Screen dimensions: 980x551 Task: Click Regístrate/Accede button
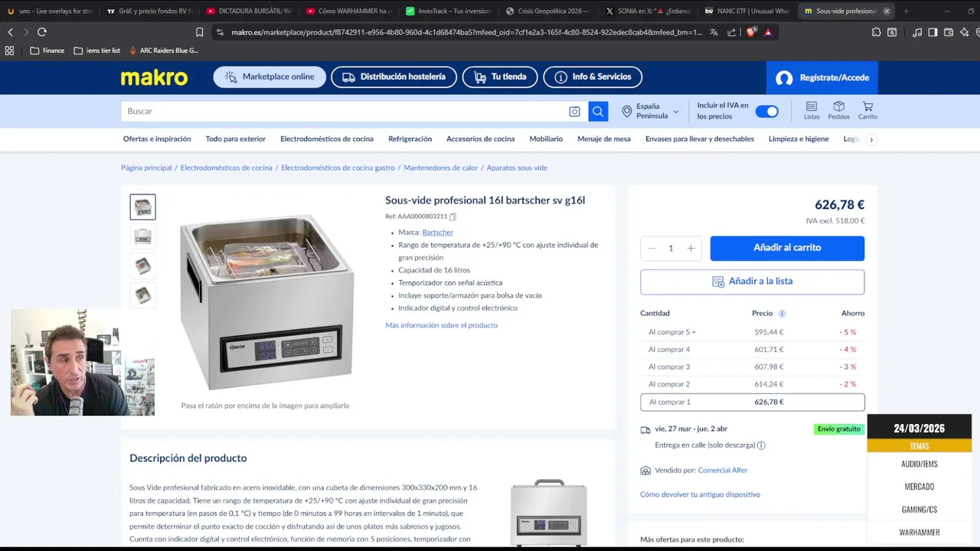[x=822, y=78]
